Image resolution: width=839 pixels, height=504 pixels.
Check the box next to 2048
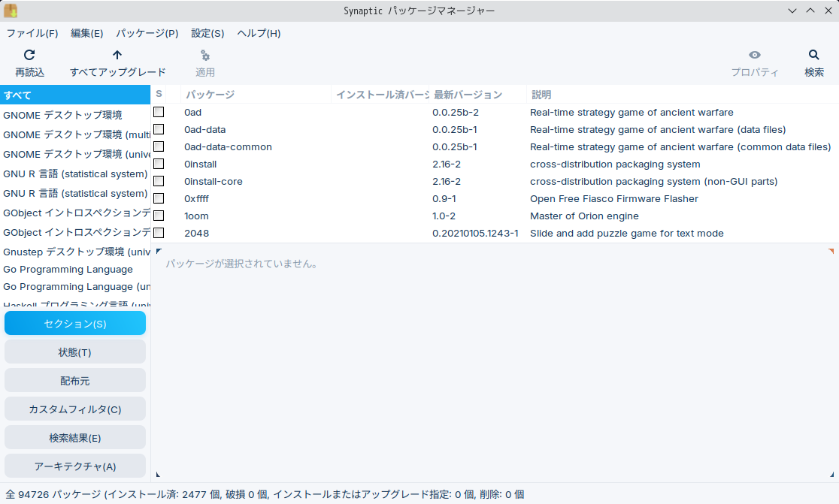coord(159,232)
